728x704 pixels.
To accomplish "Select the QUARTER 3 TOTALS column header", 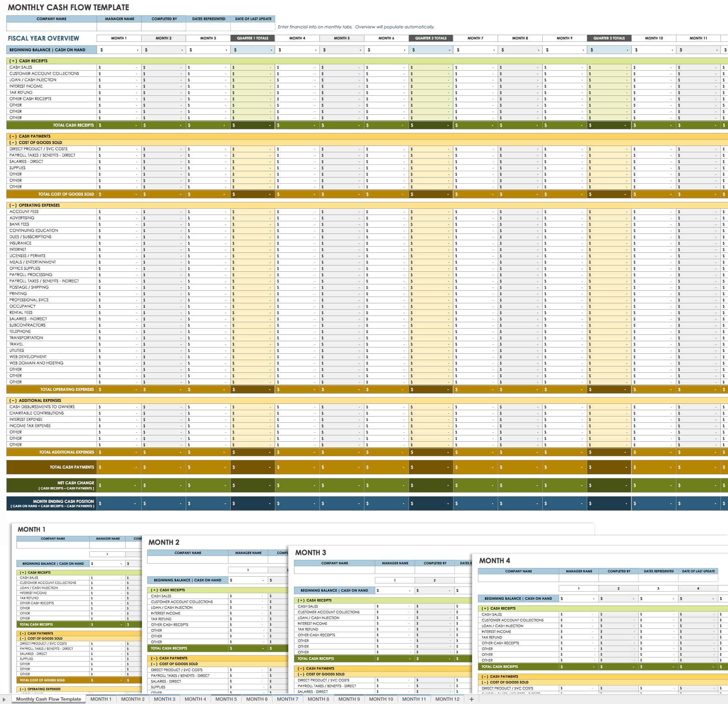I will (x=609, y=38).
